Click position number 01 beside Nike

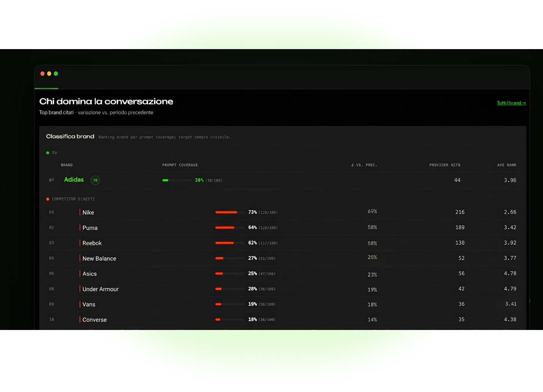(51, 212)
